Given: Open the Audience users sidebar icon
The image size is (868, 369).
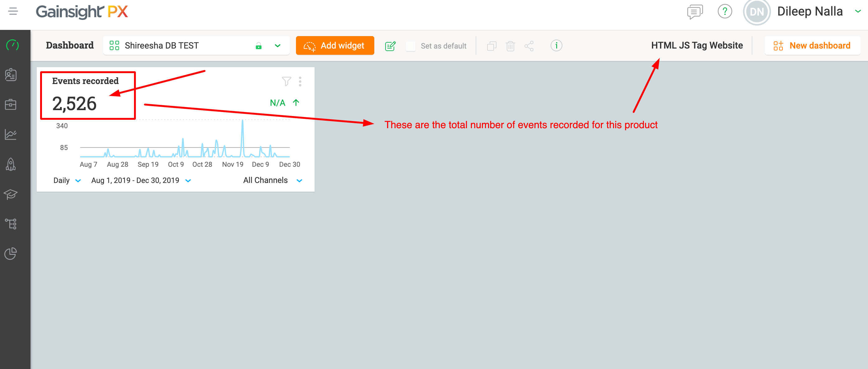Looking at the screenshot, I should pyautogui.click(x=11, y=75).
